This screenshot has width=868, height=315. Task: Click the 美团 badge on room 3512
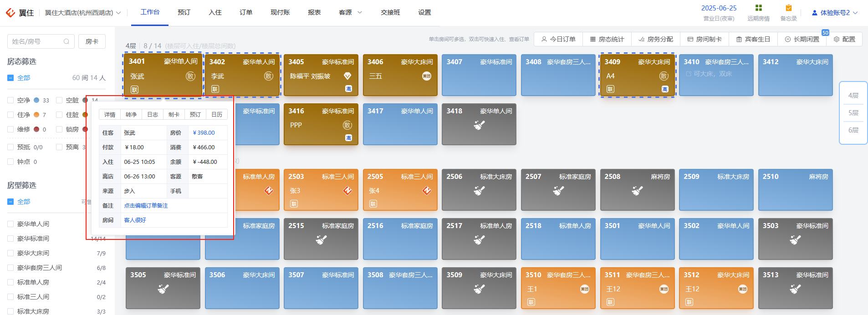coord(743,289)
